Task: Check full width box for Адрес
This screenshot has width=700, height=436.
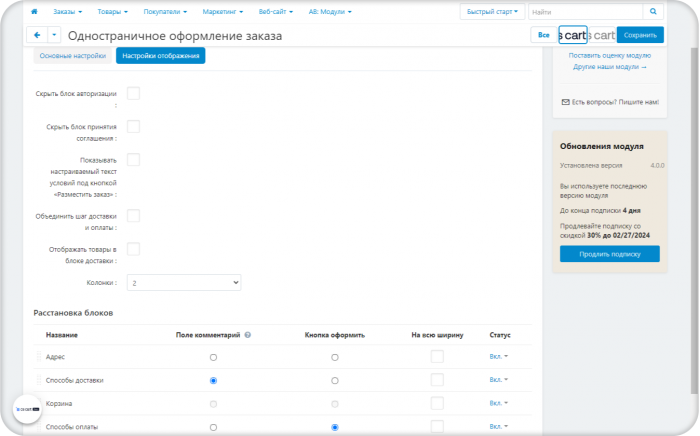Action: [x=437, y=357]
